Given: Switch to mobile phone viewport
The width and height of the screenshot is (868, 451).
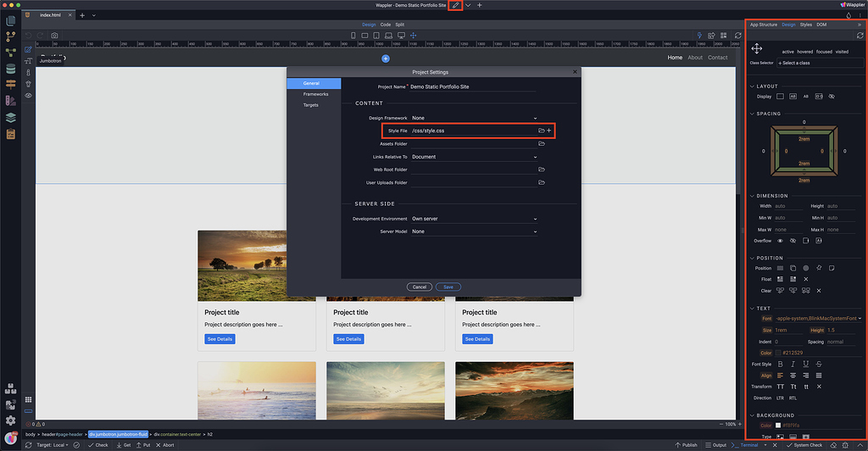Looking at the screenshot, I should click(353, 36).
